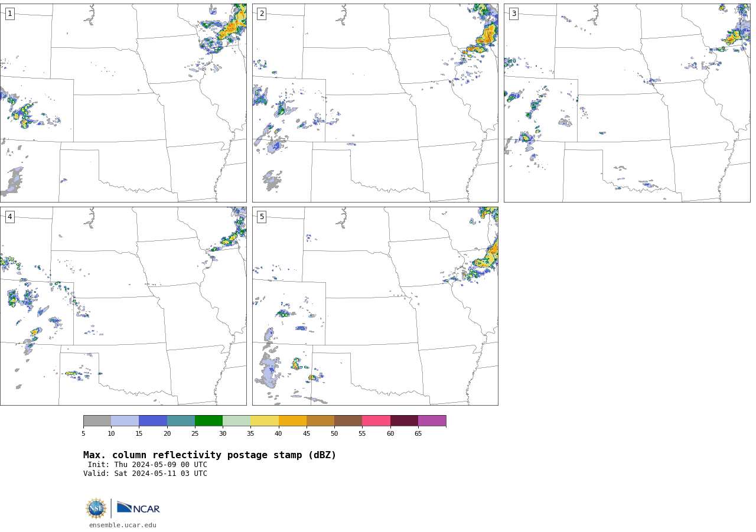Click the Valid: Sat 2024-05-11 03 UTC line
The image size is (756, 532).
pos(145,474)
